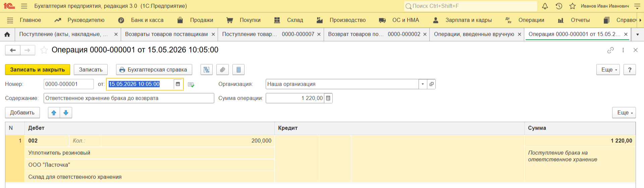Click the search field Поиск Ctrl+Shift+F
Image resolution: width=644 pixels, height=188 pixels.
470,6
